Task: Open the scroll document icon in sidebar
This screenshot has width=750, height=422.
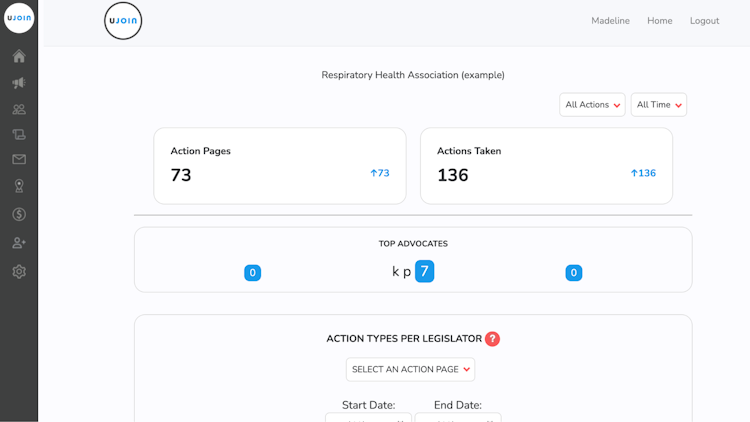Action: click(19, 134)
